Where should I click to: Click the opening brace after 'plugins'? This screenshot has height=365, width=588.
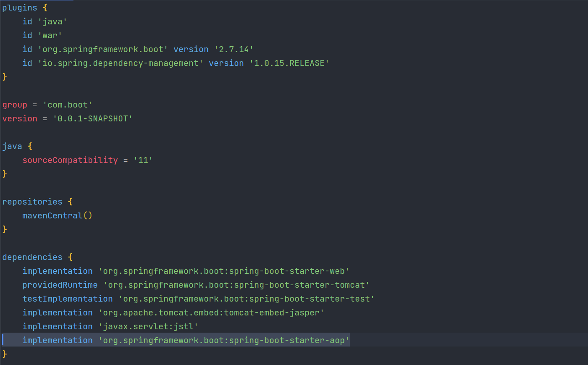45,8
